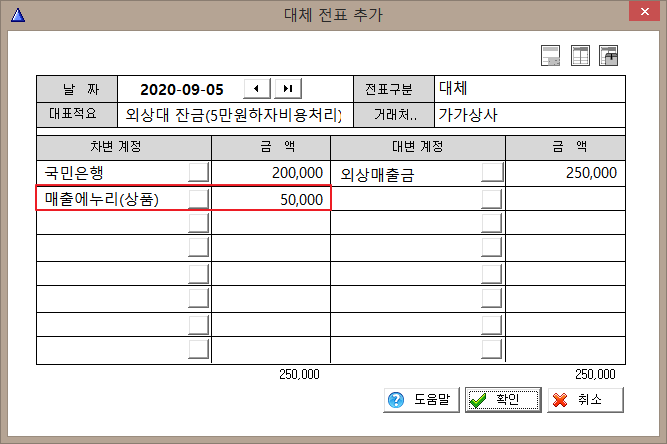Screen dimensions: 667x444
Task: Open lookup in fourth debit account row
Action: point(199,247)
